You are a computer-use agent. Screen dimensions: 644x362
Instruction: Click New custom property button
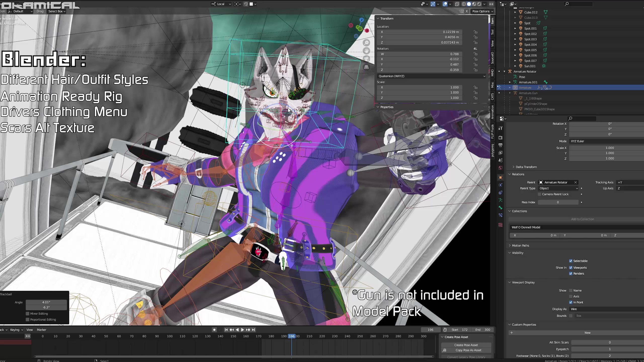[x=587, y=333]
